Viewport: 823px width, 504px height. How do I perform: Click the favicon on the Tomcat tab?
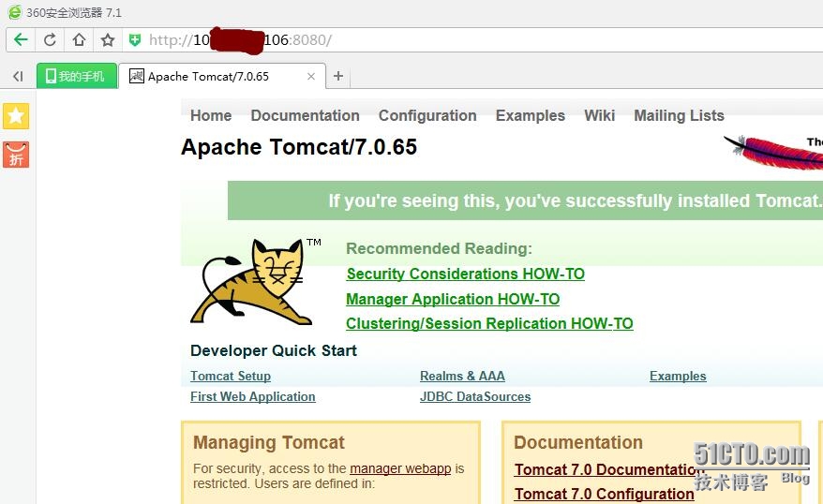137,76
